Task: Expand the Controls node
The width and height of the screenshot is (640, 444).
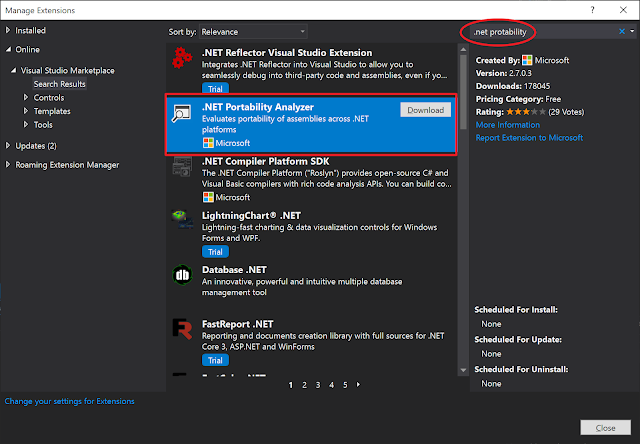Action: pos(26,98)
